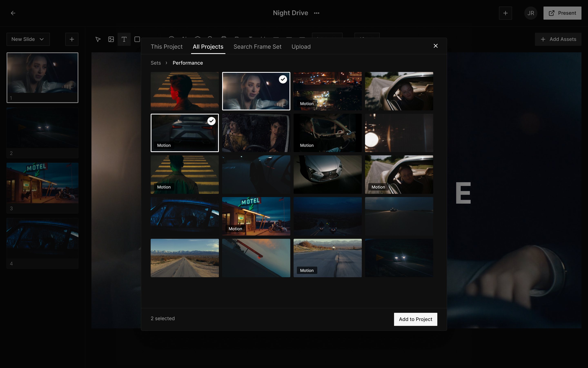Open the JR user avatar
This screenshot has height=368, width=588.
531,13
